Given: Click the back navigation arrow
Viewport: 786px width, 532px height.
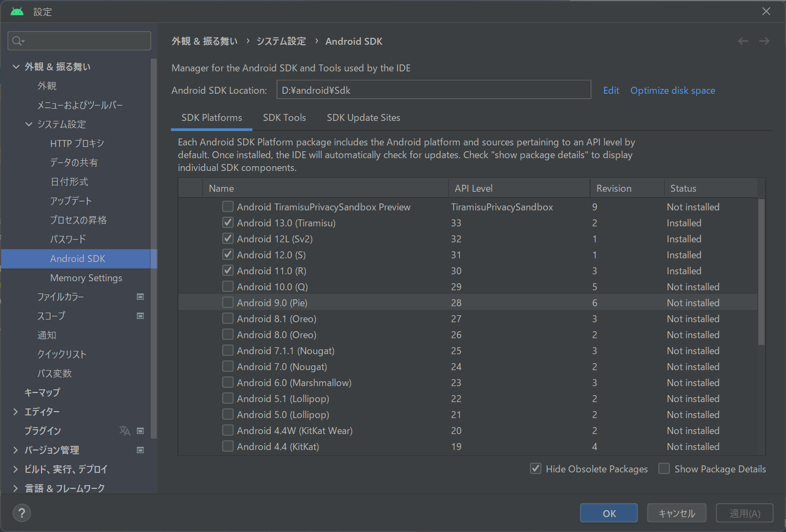Looking at the screenshot, I should coord(743,41).
